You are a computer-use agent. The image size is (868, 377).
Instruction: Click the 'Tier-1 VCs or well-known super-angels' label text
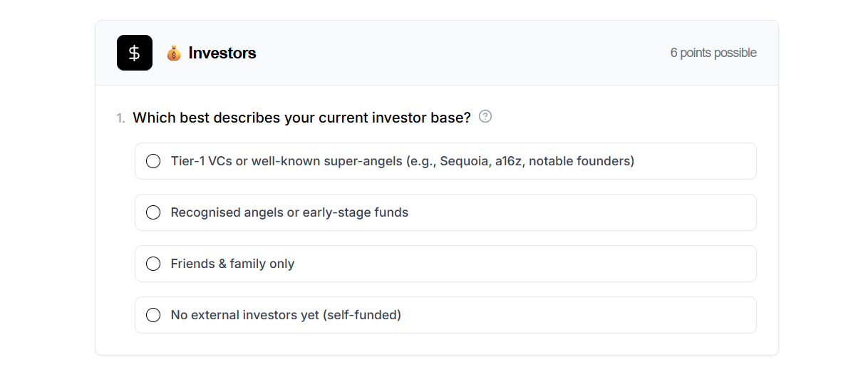coord(402,161)
